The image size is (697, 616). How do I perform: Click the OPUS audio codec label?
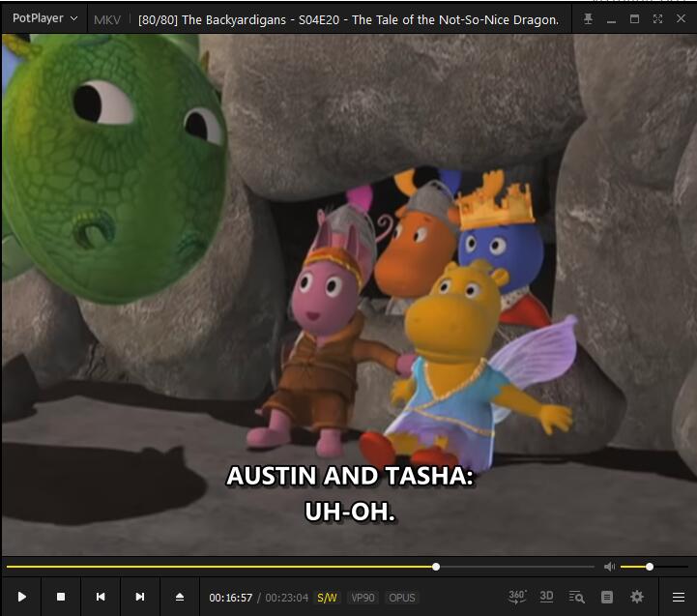402,598
